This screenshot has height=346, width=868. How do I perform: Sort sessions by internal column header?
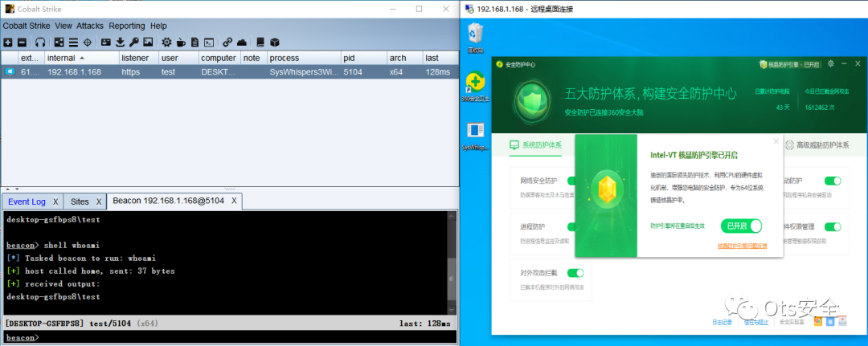[81, 58]
